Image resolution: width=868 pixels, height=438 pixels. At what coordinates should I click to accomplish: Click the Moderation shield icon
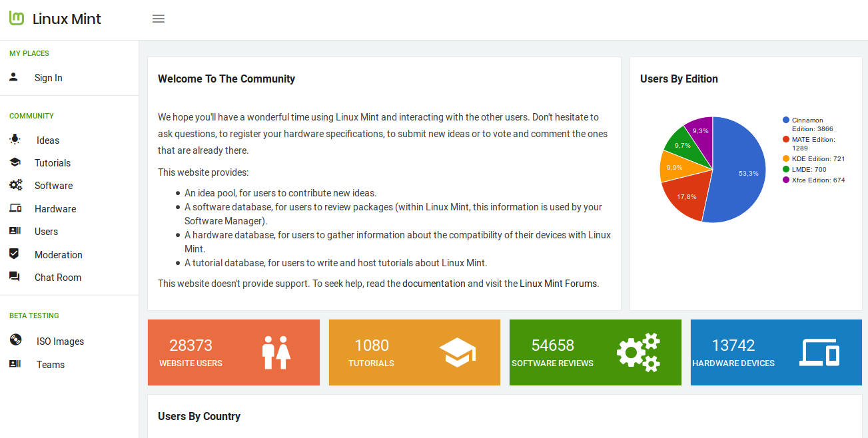pos(13,254)
